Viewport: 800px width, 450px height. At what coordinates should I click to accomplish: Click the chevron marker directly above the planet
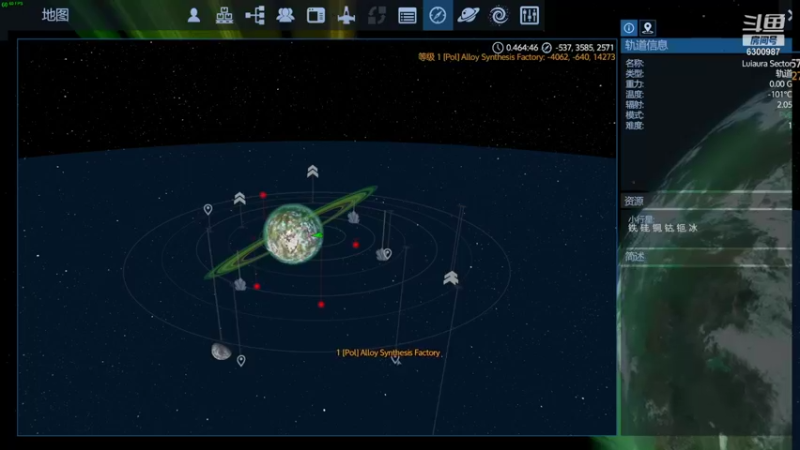tap(313, 171)
